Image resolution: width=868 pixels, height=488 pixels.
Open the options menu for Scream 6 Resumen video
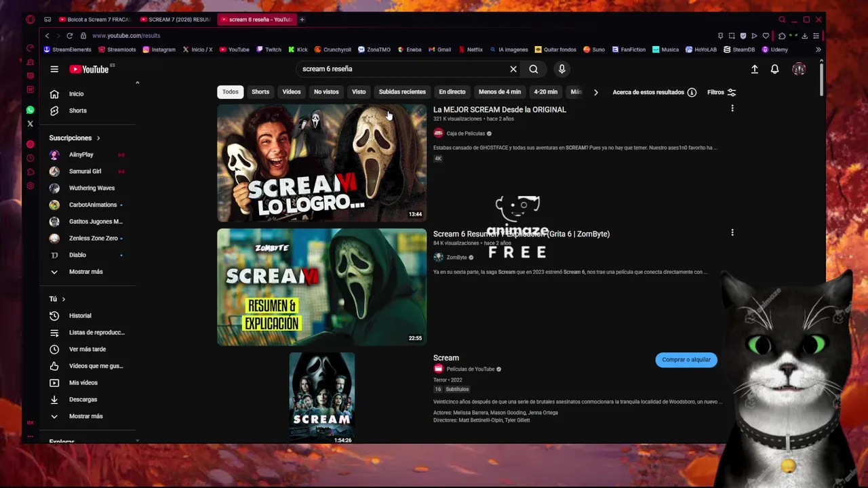732,232
